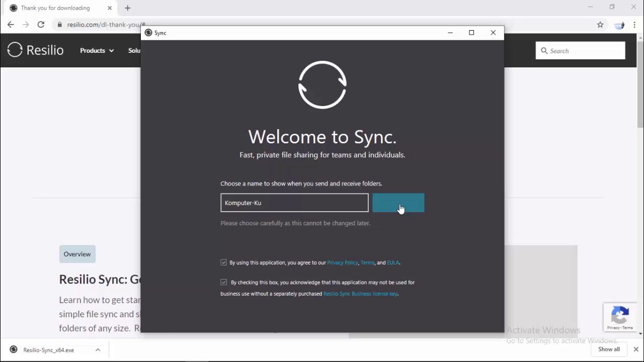Open the Products menu on the Resilio site
644x362 pixels.
(97, 50)
